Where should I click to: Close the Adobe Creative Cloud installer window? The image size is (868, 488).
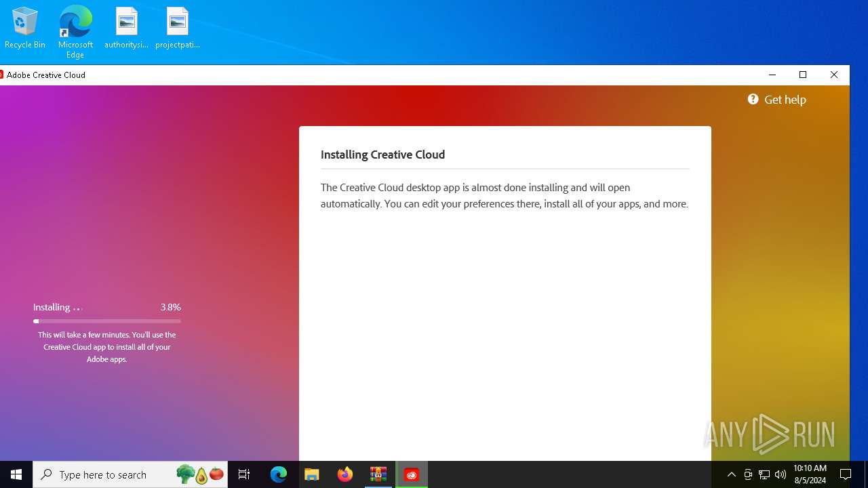pos(834,75)
